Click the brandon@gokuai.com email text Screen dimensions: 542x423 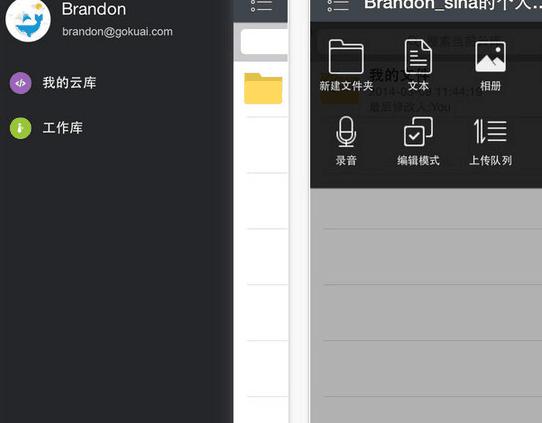117,32
